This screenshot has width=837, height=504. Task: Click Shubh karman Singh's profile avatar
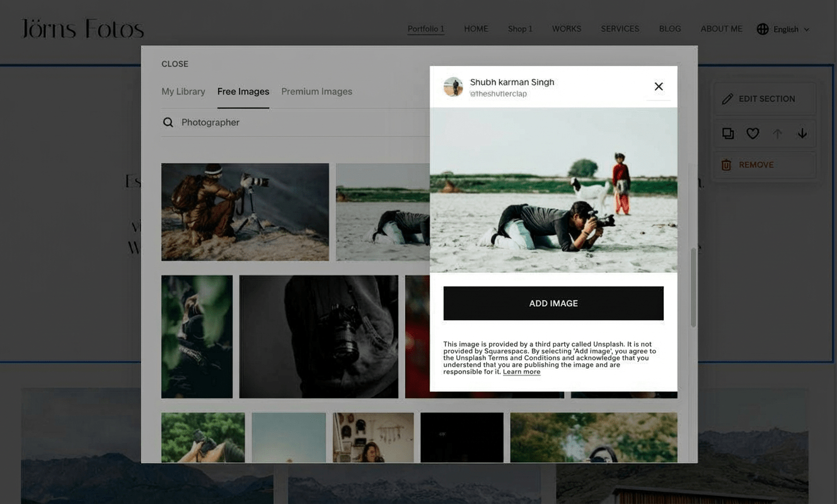click(x=453, y=87)
